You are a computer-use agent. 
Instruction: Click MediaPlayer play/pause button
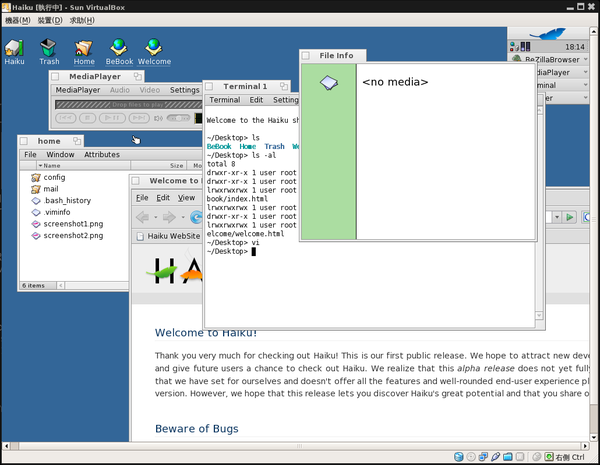(112, 118)
